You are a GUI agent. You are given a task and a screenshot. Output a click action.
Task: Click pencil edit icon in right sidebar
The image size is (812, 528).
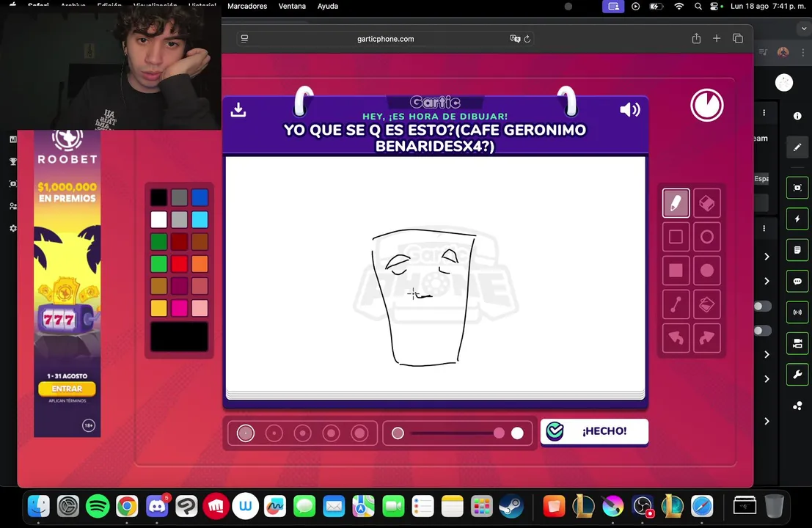(797, 147)
